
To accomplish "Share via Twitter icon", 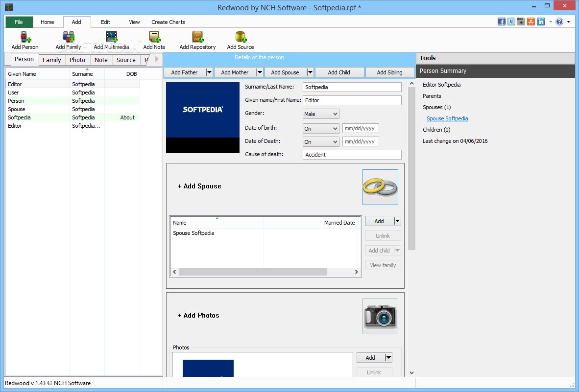I will (511, 22).
